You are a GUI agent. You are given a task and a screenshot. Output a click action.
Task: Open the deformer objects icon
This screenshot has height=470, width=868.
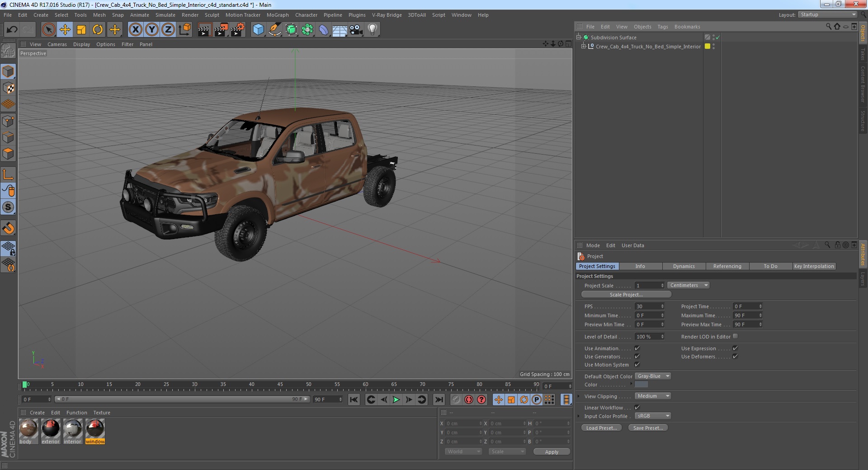click(324, 30)
